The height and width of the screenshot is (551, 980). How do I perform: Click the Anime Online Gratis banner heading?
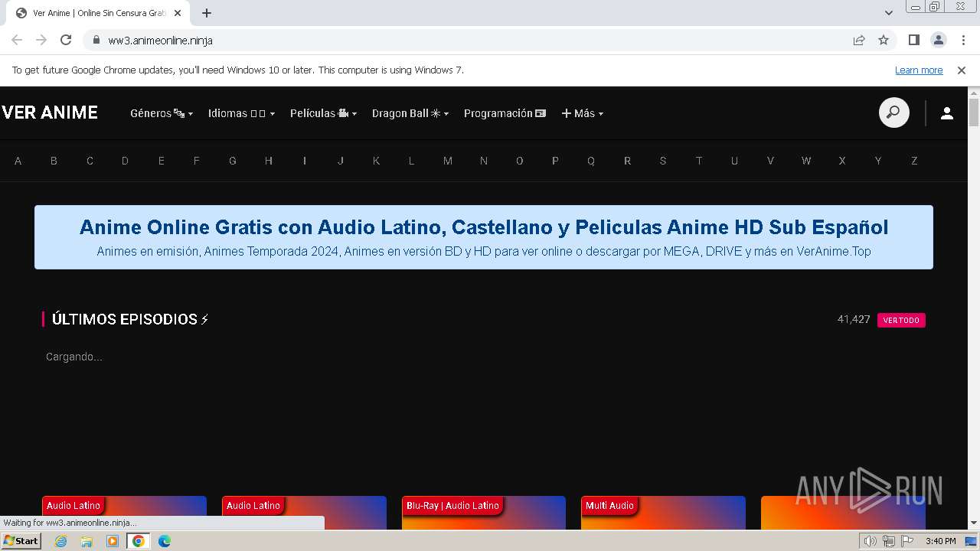point(484,227)
